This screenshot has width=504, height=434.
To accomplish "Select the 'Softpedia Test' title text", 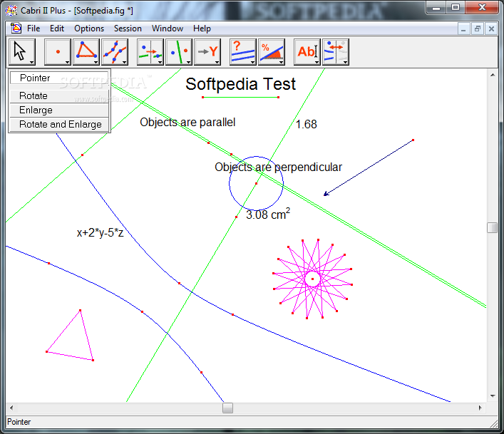I will [240, 84].
